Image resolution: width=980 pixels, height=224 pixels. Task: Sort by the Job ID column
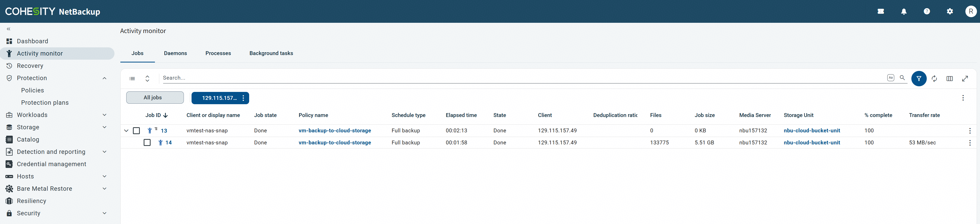(156, 115)
